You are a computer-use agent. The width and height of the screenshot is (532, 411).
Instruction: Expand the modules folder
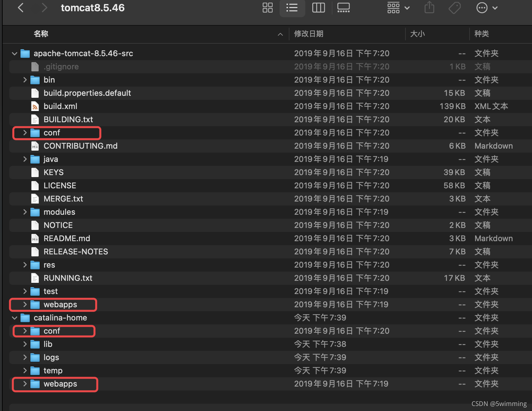pos(25,212)
